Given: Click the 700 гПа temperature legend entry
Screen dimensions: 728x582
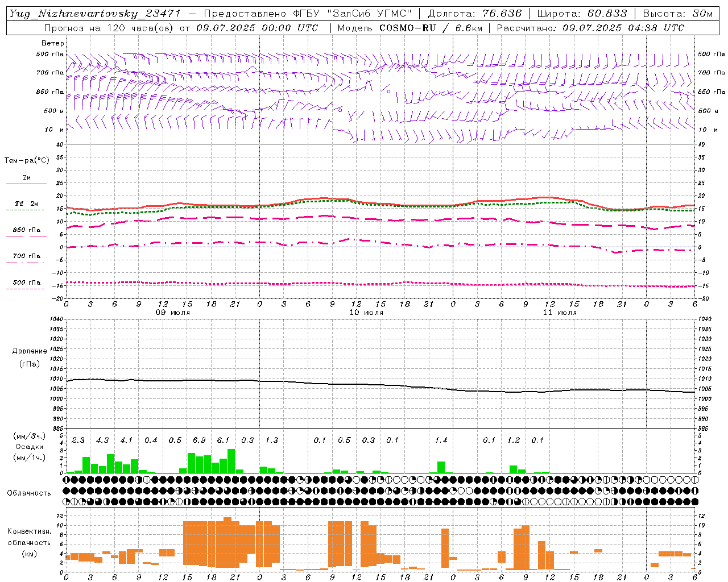Looking at the screenshot, I should 26,256.
